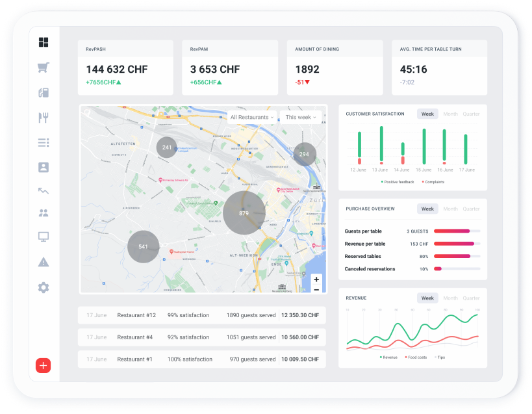The image size is (532, 414).
Task: Click 1051 guests served value
Action: pyautogui.click(x=251, y=337)
